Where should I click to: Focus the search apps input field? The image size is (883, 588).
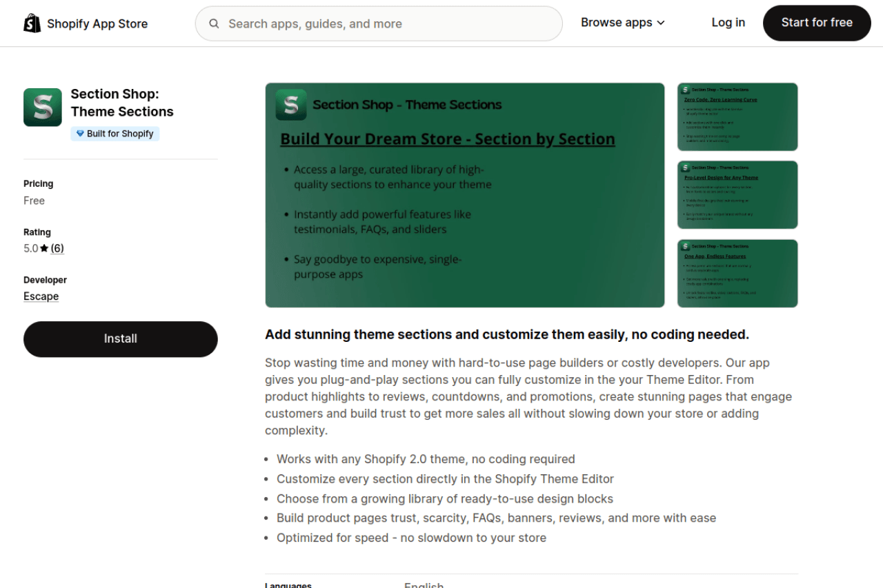coord(379,23)
